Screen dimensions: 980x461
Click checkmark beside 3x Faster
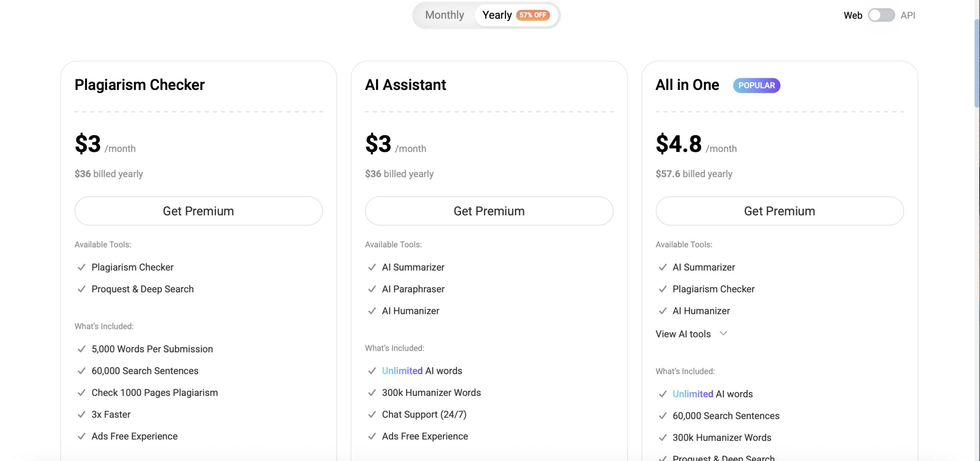pyautogui.click(x=81, y=414)
